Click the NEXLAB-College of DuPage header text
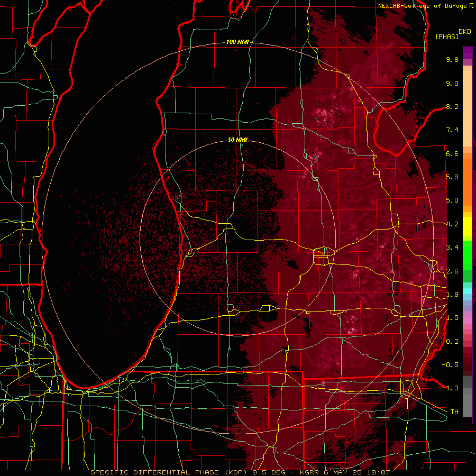The image size is (476, 476). 422,6
